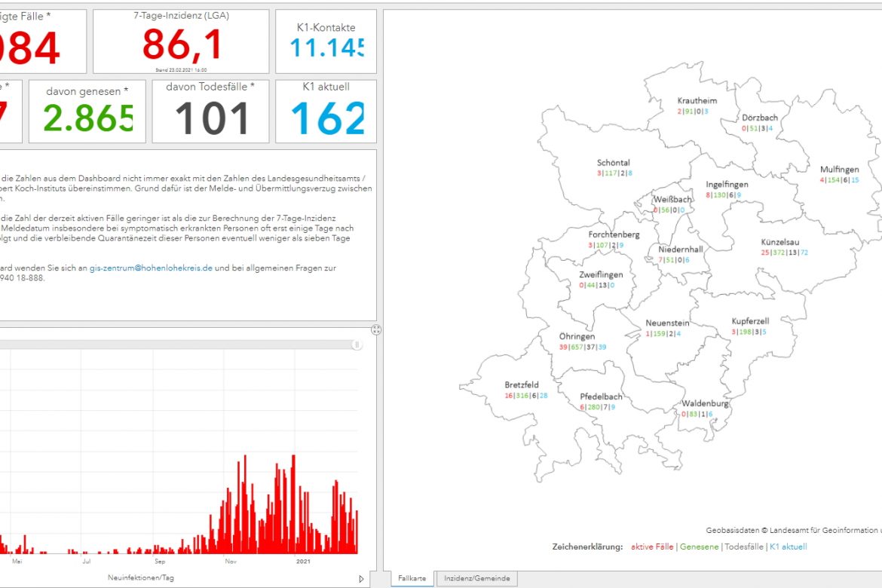Click the next-page arrow below the chart
The height and width of the screenshot is (588, 882).
(x=361, y=578)
